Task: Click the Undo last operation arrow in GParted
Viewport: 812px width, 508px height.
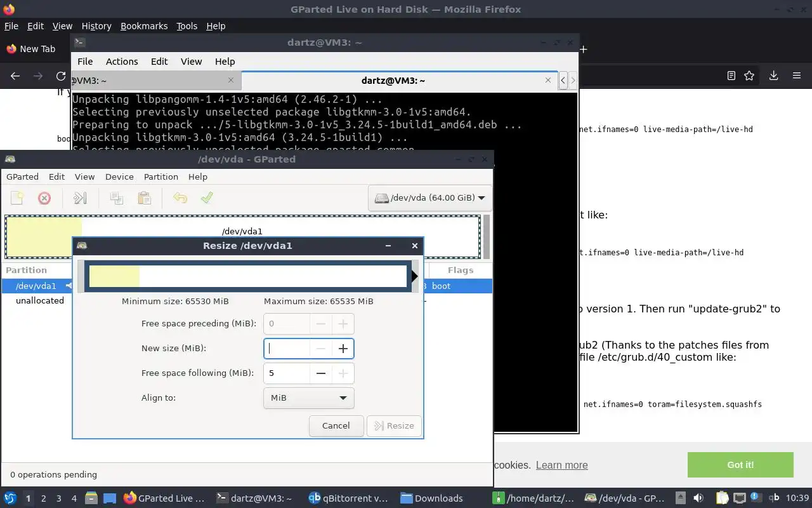Action: click(180, 198)
